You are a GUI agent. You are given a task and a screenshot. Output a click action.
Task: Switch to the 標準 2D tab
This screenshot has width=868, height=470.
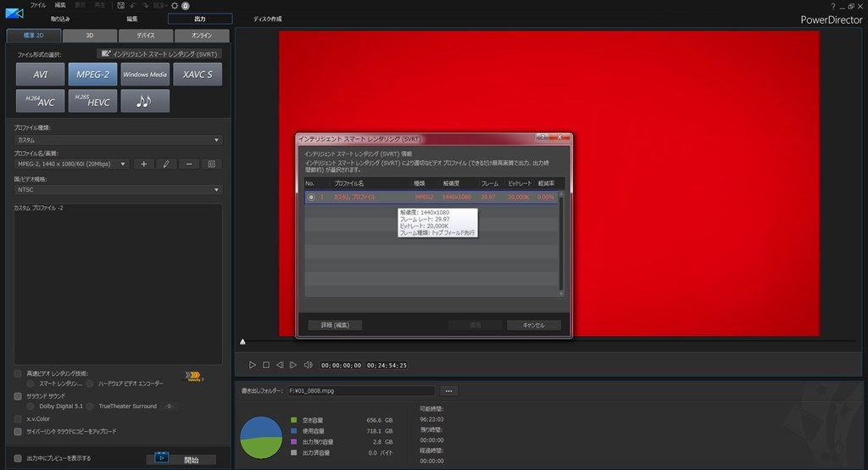coord(33,36)
